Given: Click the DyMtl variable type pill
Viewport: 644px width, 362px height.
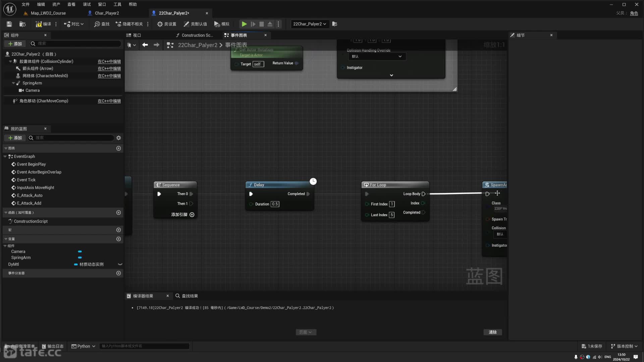Looking at the screenshot, I should coord(76,264).
